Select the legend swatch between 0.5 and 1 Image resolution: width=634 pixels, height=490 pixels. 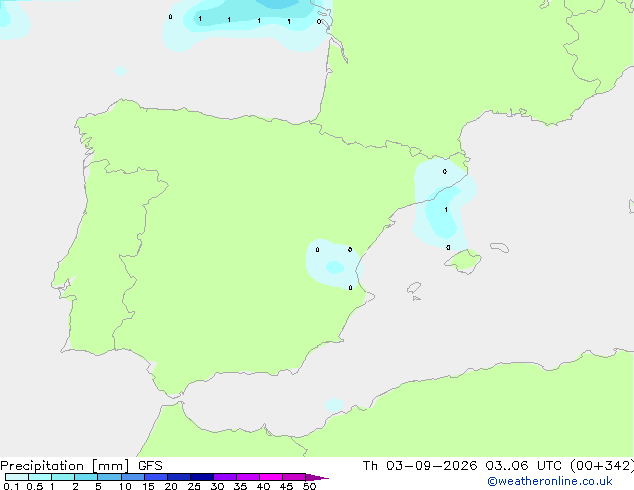(x=40, y=477)
